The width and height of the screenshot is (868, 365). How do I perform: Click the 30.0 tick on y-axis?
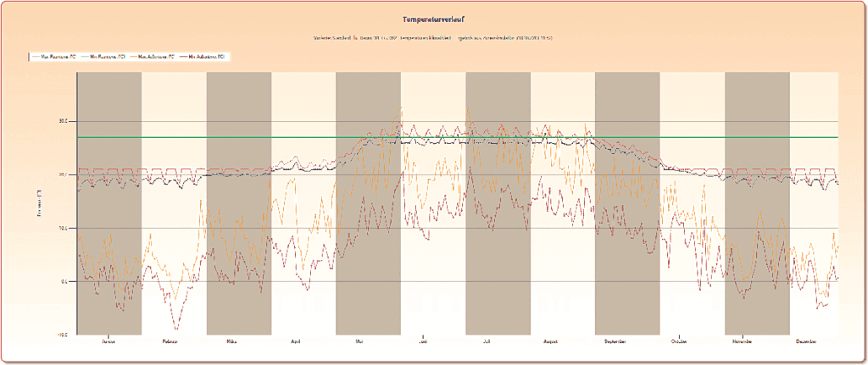coord(63,121)
